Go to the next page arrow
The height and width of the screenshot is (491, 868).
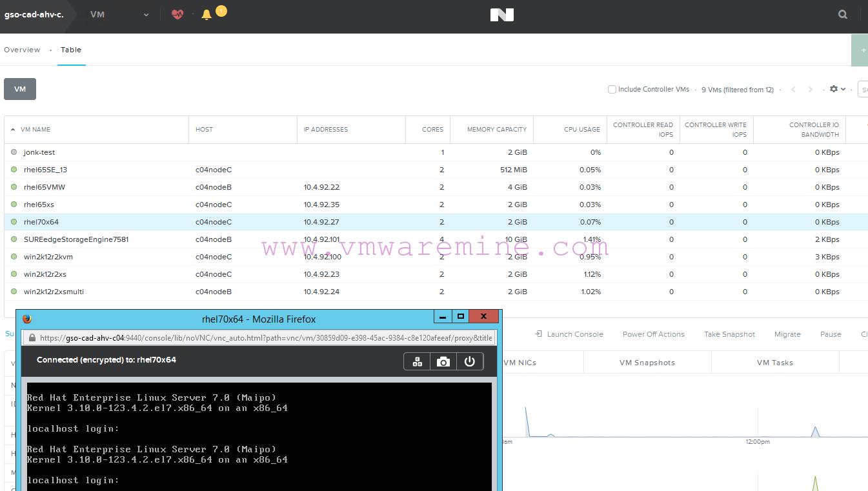point(811,90)
